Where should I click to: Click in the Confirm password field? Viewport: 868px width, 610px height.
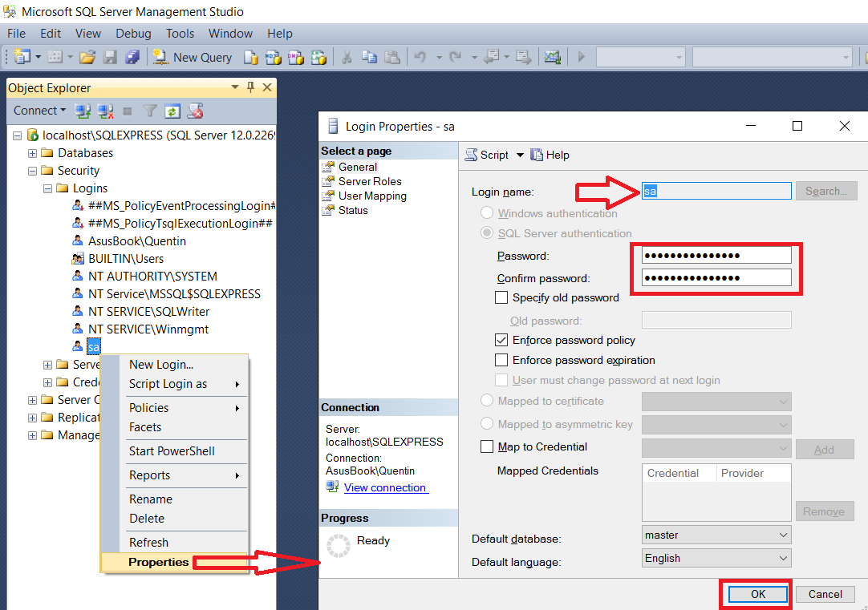click(716, 277)
